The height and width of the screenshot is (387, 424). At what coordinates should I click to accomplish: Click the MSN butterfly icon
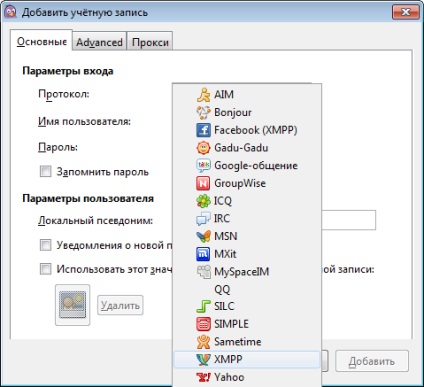coord(203,236)
